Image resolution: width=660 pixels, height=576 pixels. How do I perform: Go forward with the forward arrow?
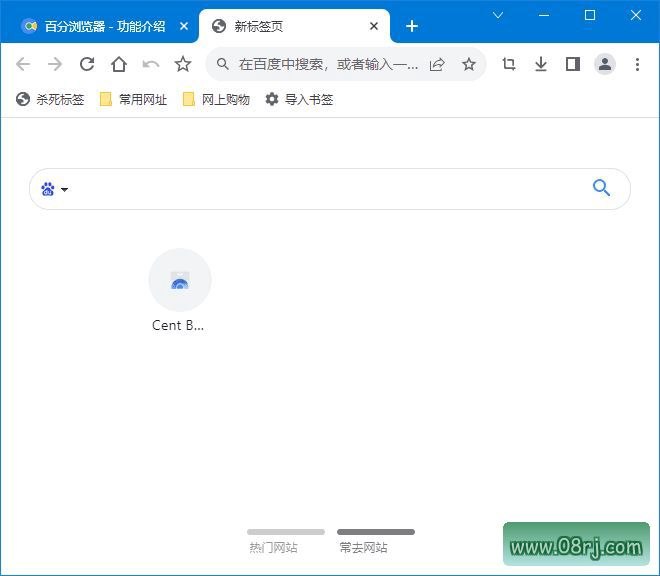tap(55, 64)
